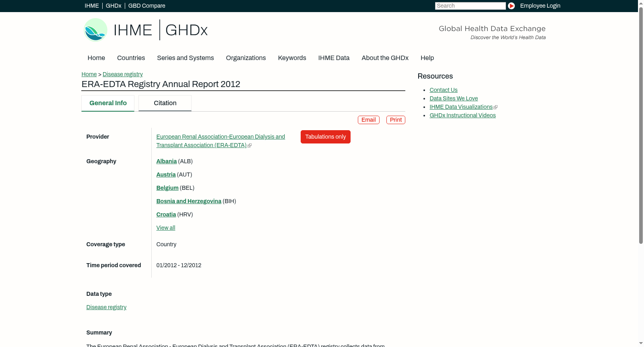Viewport: 644px width, 347px height.
Task: Click the IHME leaf logo icon
Action: coord(95,30)
